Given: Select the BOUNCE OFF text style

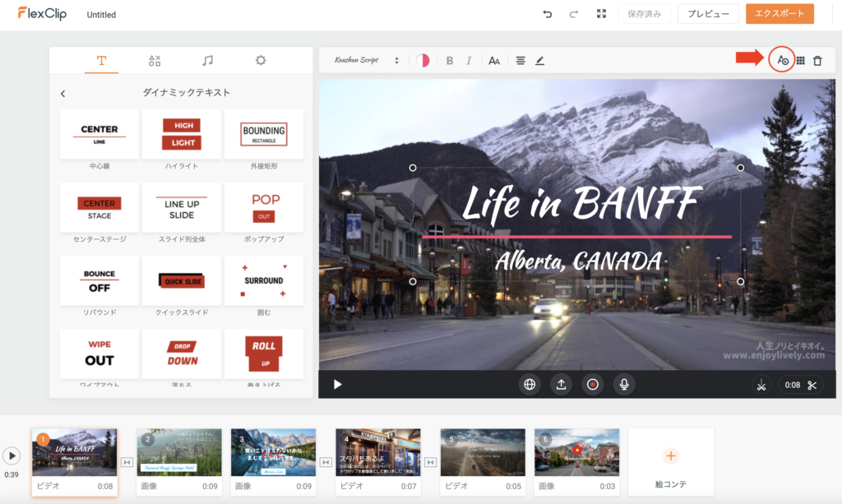Looking at the screenshot, I should (99, 280).
